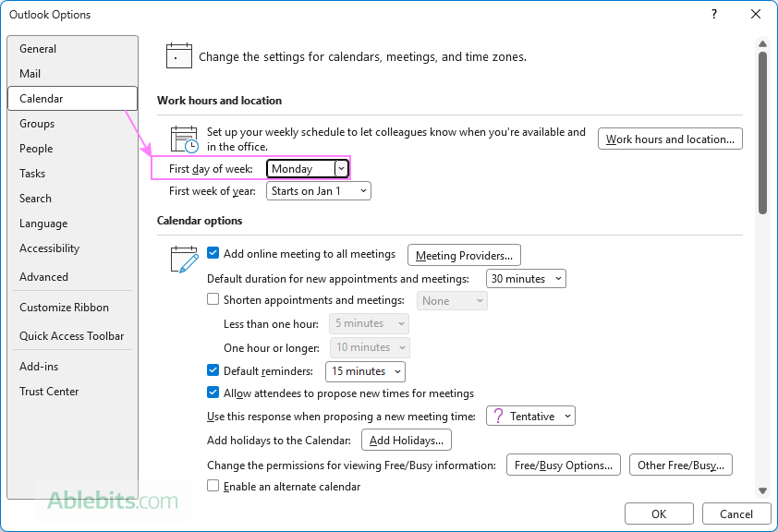Screen dimensions: 778x532
Task: Select the Groups category
Action: coord(72,124)
